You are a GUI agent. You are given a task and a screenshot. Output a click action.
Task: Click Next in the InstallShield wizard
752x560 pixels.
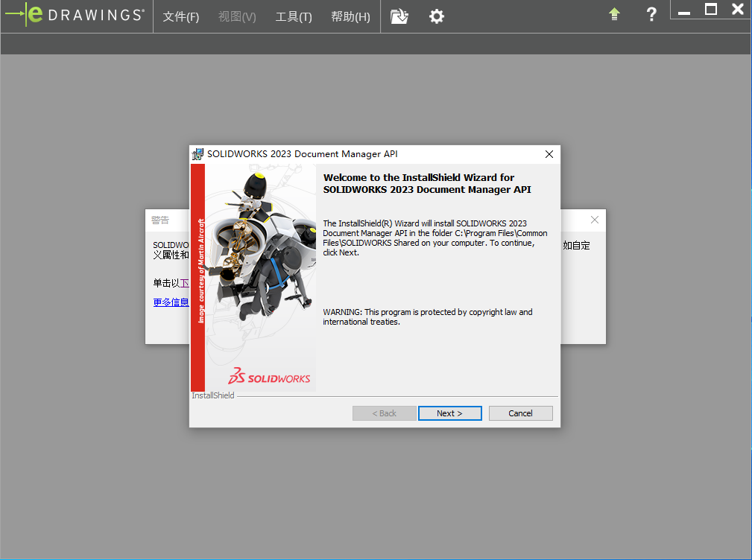(450, 413)
